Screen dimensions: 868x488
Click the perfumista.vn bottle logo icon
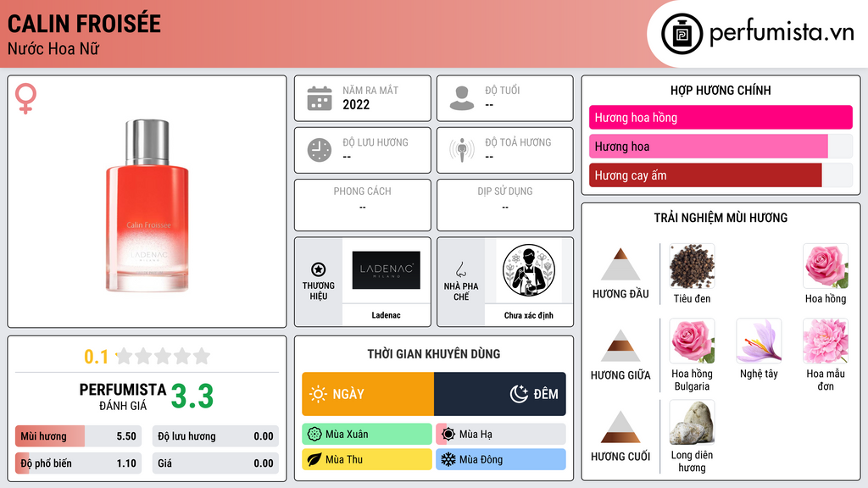[682, 34]
